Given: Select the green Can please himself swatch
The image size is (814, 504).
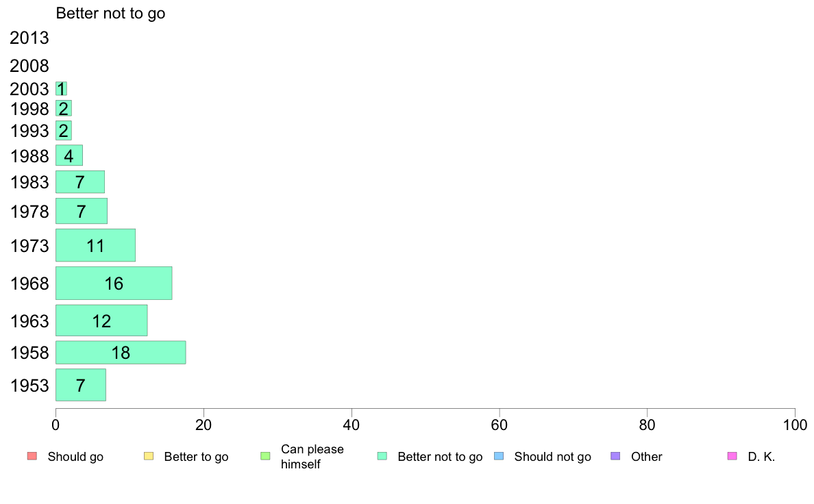Looking at the screenshot, I should click(265, 456).
